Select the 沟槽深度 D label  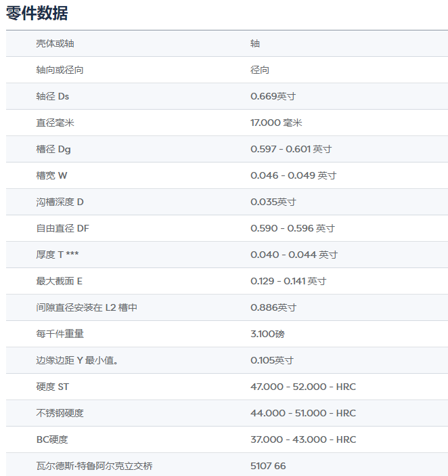coord(60,202)
